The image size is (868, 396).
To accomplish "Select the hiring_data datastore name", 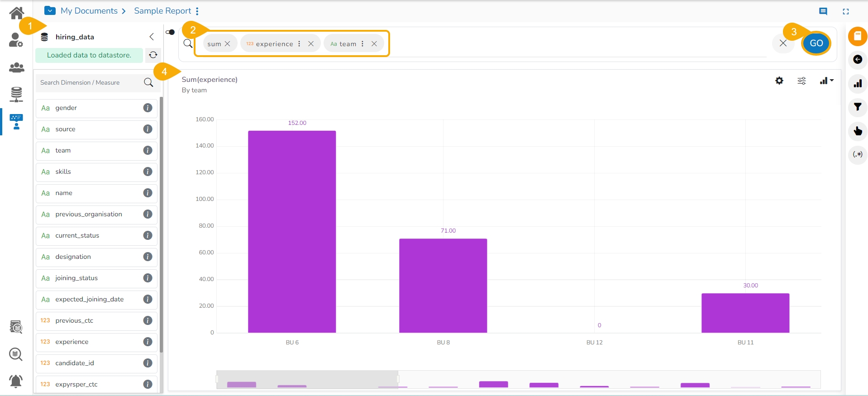I will pos(75,37).
